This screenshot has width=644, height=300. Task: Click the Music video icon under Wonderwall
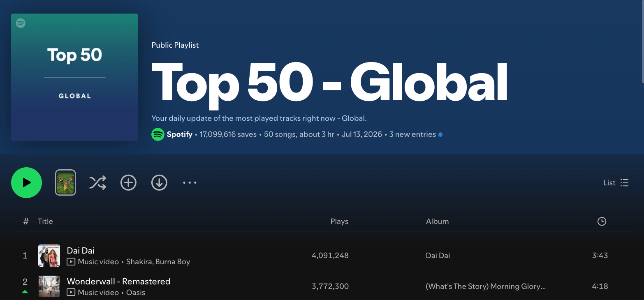tap(71, 293)
